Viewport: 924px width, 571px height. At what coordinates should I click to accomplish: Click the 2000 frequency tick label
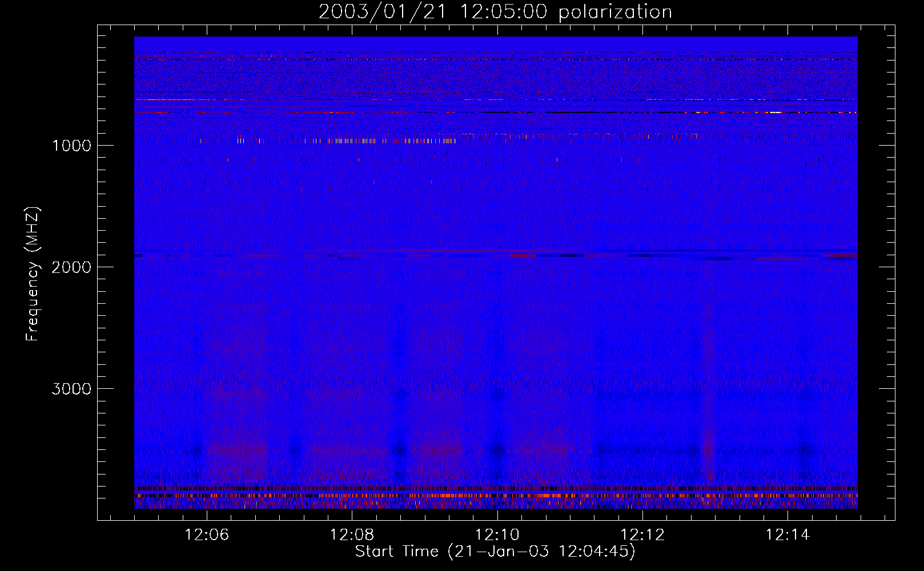point(71,267)
